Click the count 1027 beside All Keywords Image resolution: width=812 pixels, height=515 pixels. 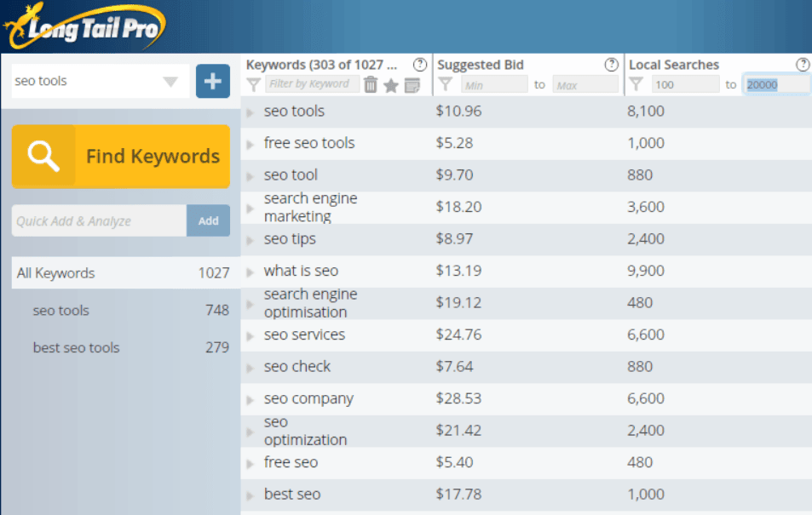coord(214,272)
